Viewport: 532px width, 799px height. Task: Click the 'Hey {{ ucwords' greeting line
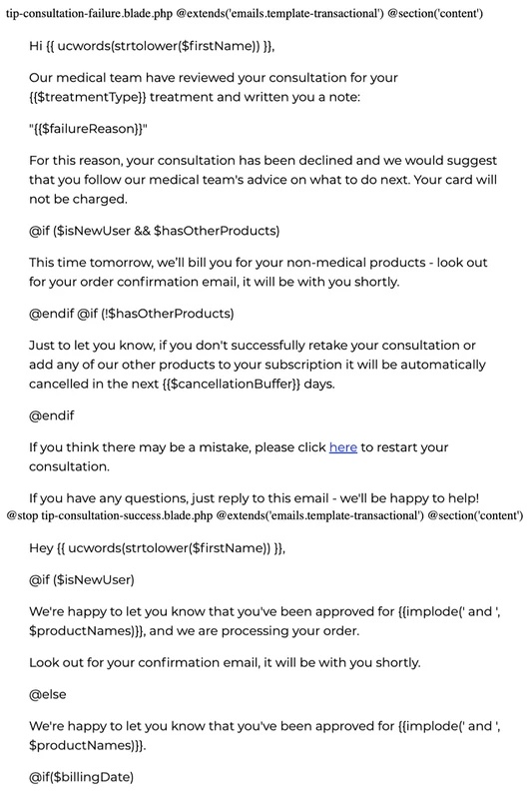[x=157, y=548]
